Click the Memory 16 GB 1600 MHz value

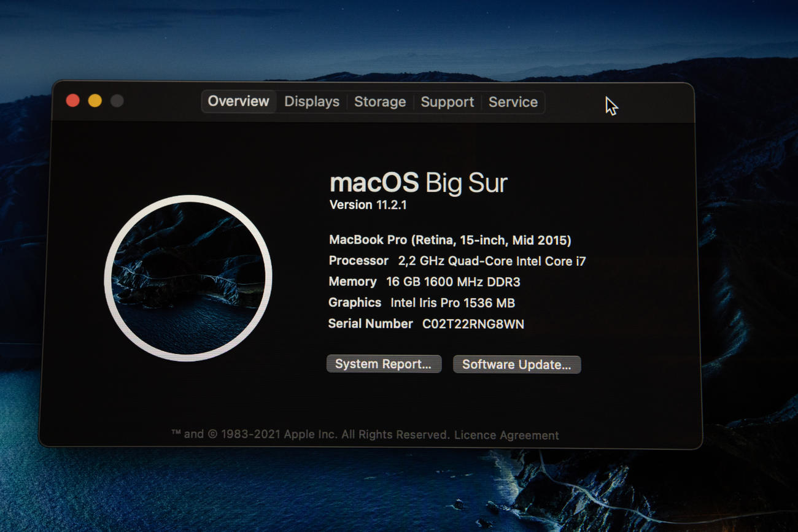point(453,282)
